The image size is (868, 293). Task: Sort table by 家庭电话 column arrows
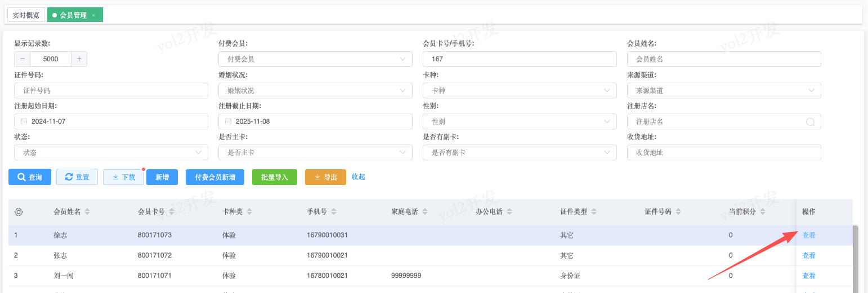425,212
